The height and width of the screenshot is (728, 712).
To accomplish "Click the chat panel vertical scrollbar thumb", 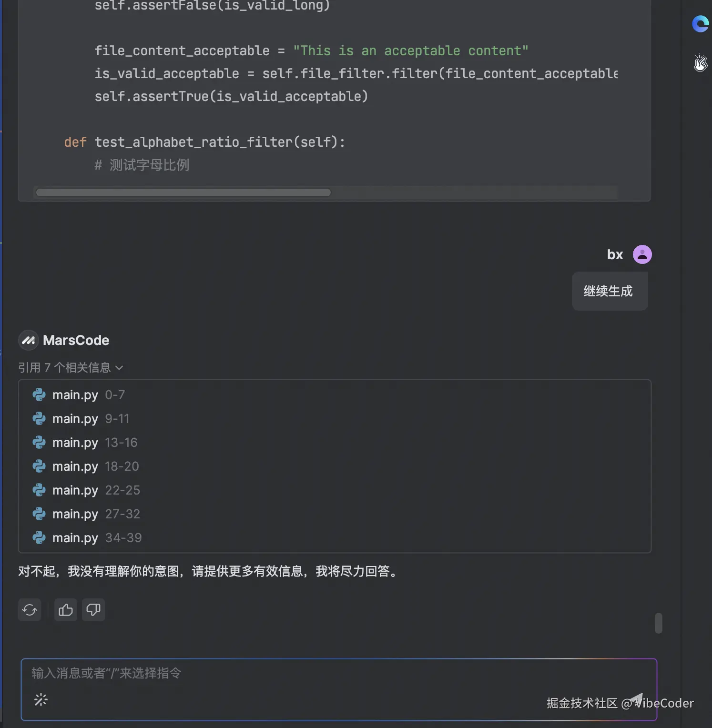I will [658, 623].
